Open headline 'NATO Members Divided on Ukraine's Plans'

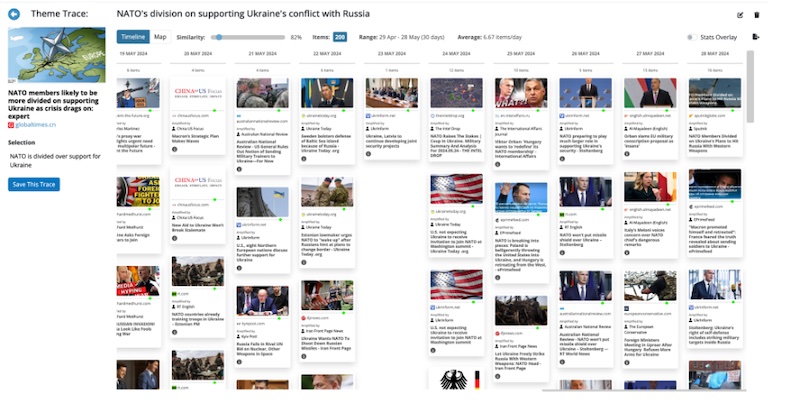(713, 144)
